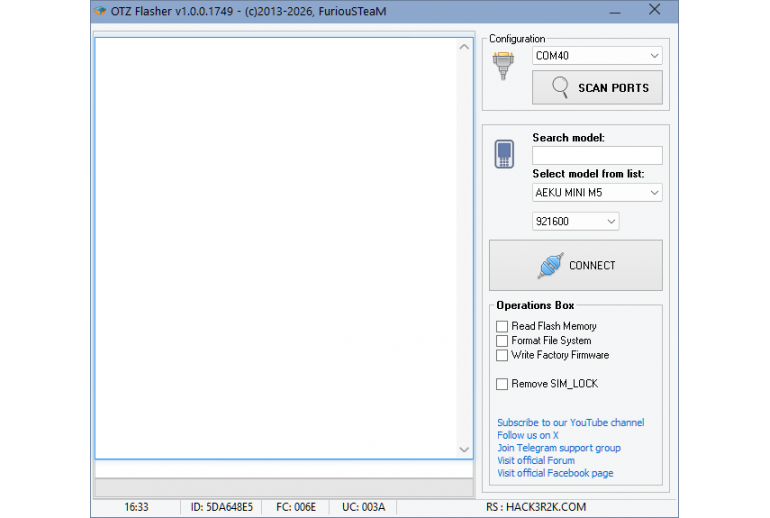The width and height of the screenshot is (770, 518).
Task: Click the mobile phone model icon
Action: click(x=505, y=154)
